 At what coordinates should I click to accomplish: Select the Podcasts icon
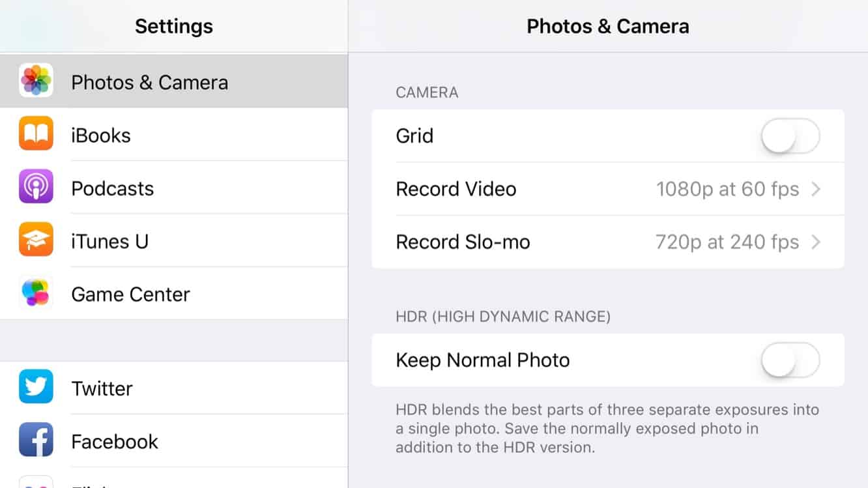pyautogui.click(x=36, y=187)
